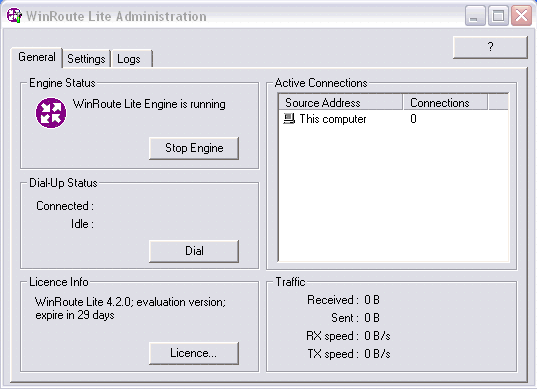Minimize the WinRoute Lite Administration window

475,16
